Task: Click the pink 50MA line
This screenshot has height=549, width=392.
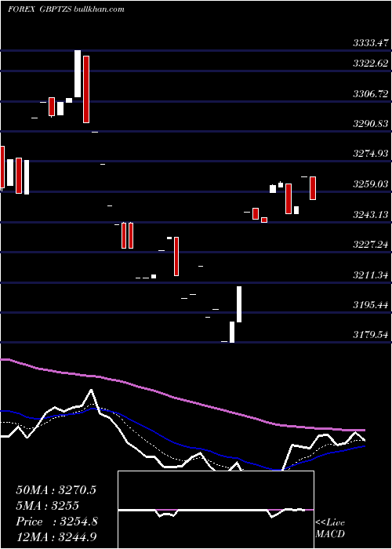Action: [x=182, y=400]
